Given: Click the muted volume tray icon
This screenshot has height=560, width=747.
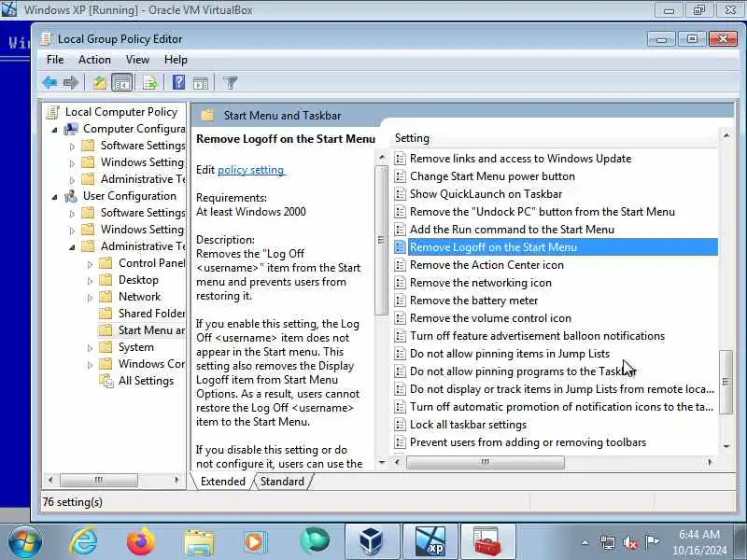Looking at the screenshot, I should (x=629, y=542).
